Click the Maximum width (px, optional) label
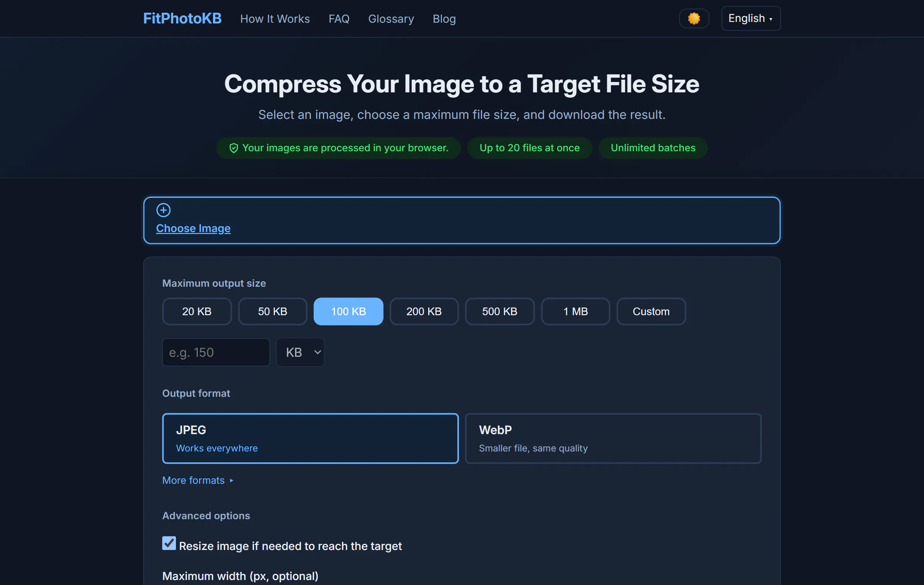The image size is (924, 585). 240,576
